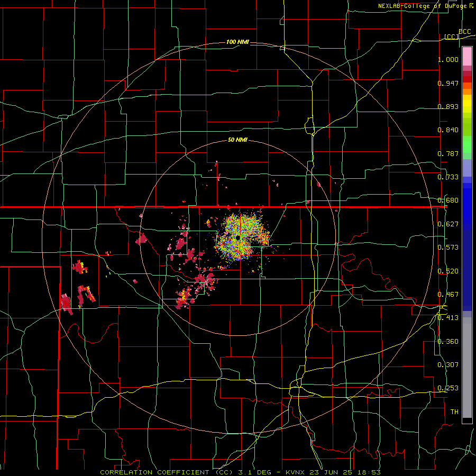Click the TH threshold legend label

click(x=454, y=412)
